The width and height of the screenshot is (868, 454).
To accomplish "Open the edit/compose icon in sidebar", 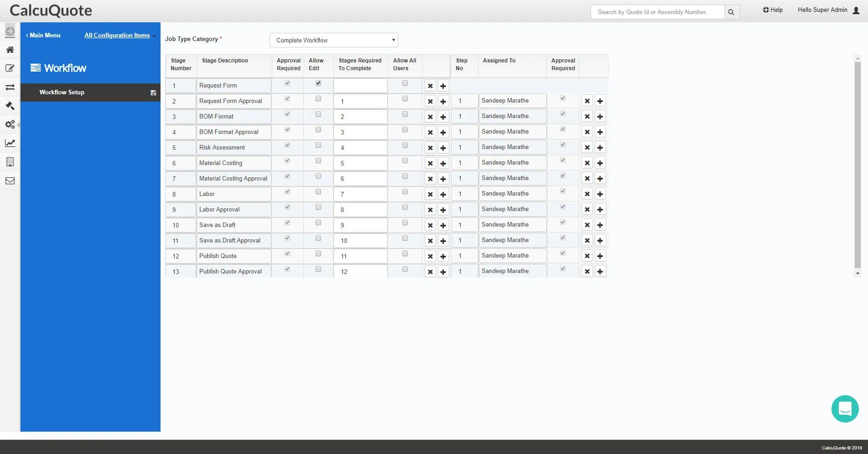I will [x=10, y=68].
